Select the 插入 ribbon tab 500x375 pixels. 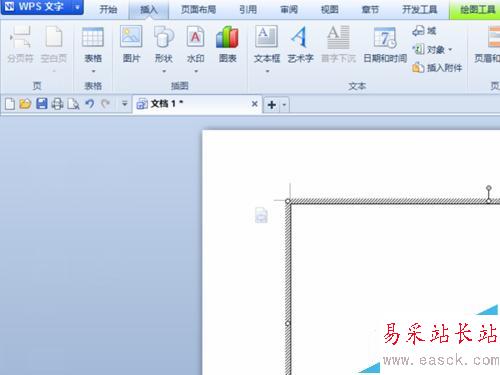pos(149,9)
